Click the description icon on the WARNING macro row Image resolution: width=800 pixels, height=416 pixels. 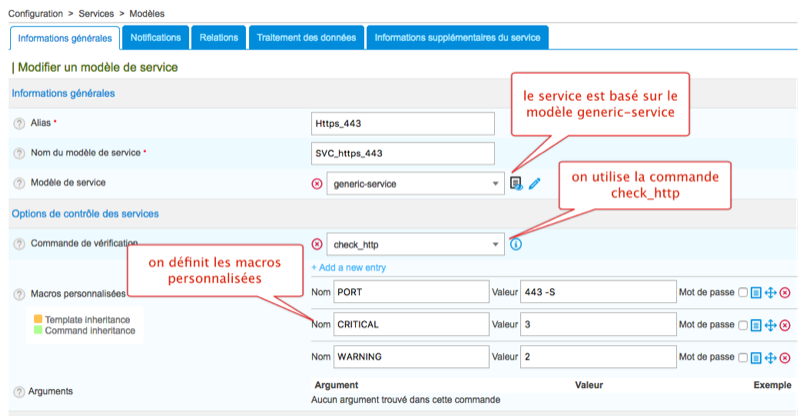tap(756, 357)
